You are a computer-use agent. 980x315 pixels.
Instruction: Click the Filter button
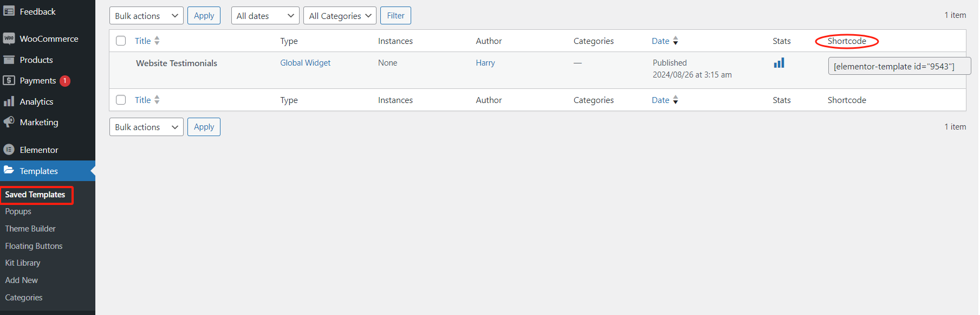coord(395,16)
